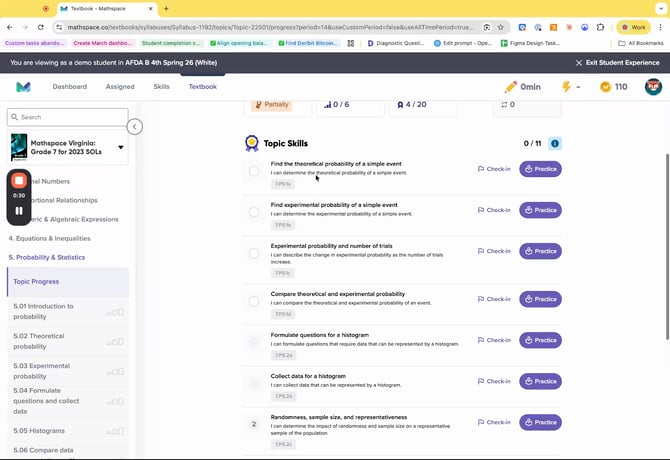Click Check-in for Randomness, sample size, representativeness
Screen dimensions: 670x460
pos(494,422)
